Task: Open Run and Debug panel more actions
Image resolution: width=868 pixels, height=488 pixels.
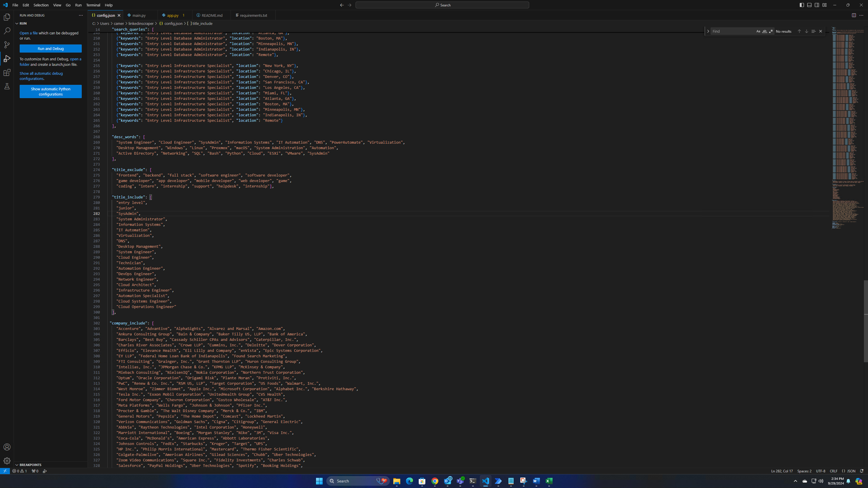Action: pos(81,15)
